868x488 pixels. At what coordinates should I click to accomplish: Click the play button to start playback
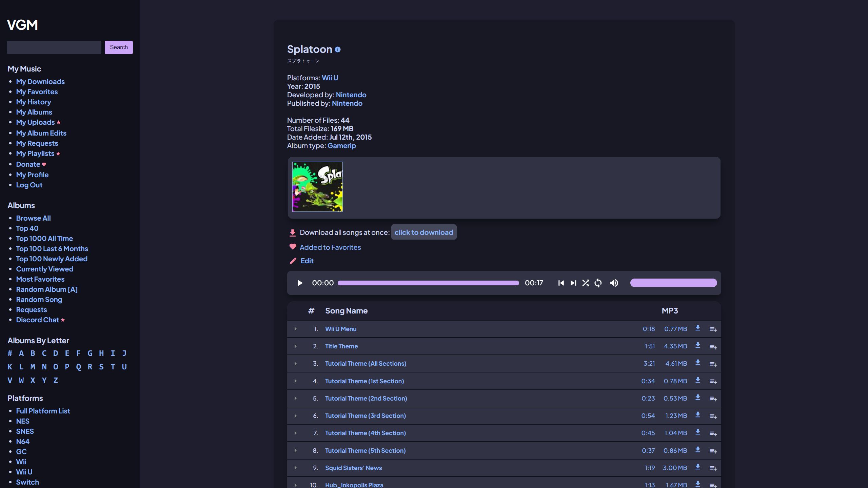[299, 282]
